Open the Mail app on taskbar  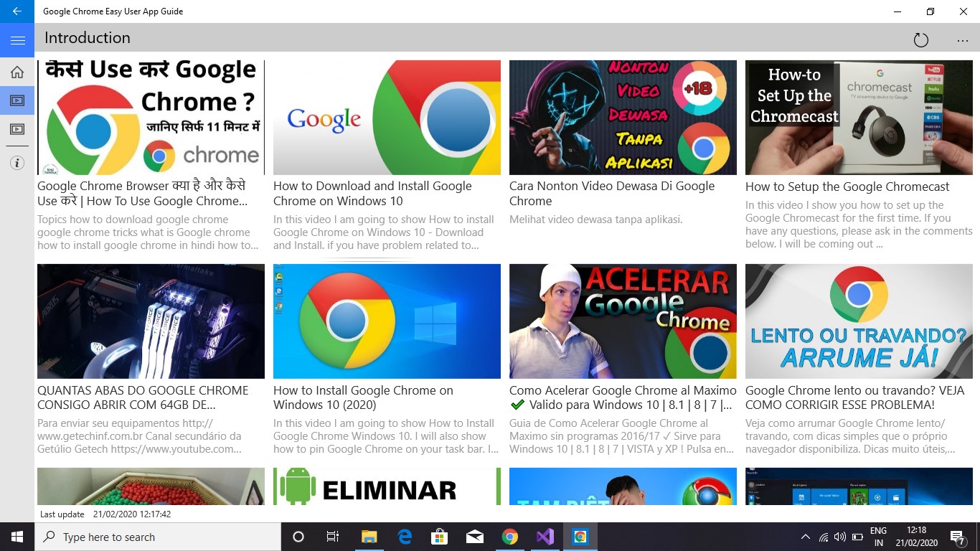coord(474,537)
